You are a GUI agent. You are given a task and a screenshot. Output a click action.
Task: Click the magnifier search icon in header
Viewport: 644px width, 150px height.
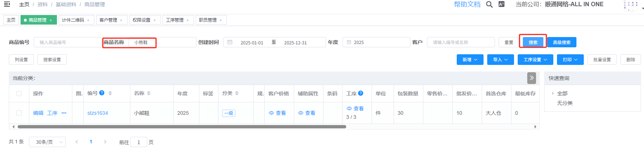pos(489,4)
